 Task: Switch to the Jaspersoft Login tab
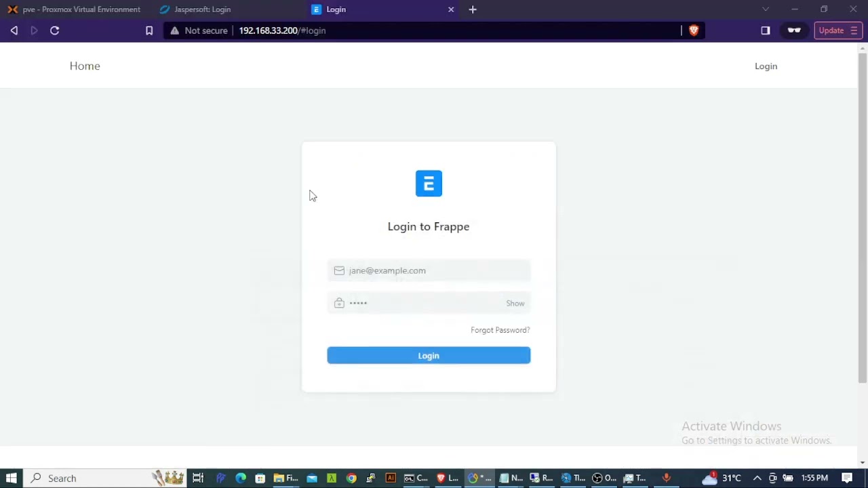tap(202, 9)
